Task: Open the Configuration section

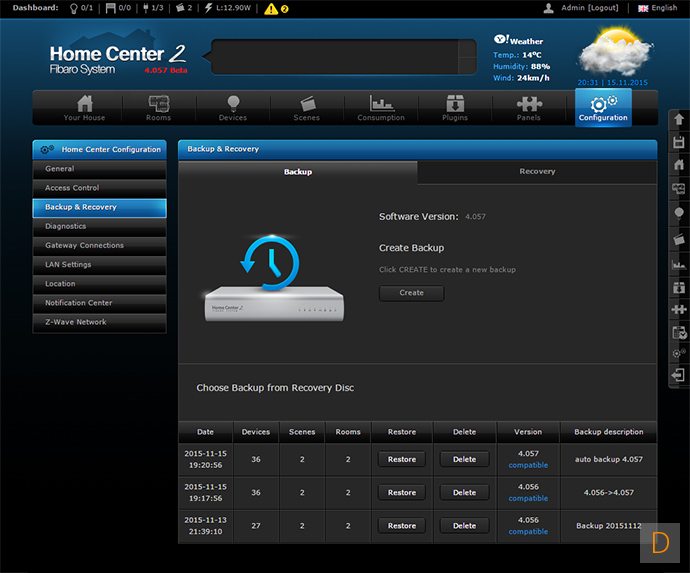Action: (603, 108)
